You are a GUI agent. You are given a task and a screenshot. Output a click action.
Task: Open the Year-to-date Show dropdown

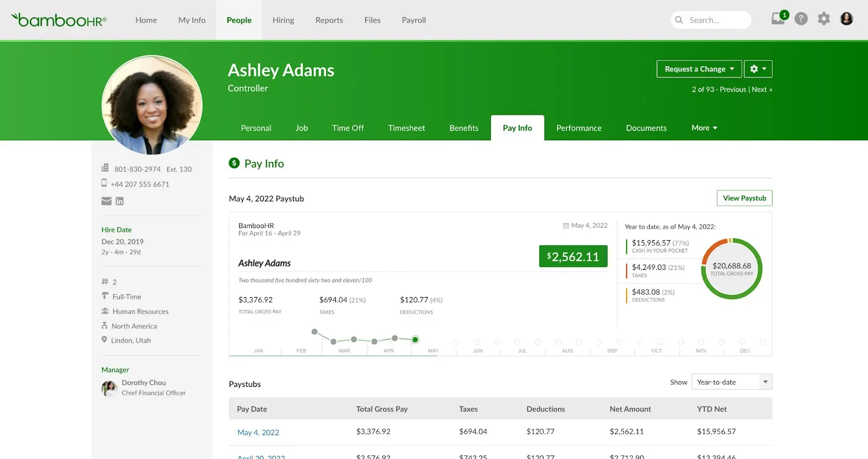click(x=732, y=382)
